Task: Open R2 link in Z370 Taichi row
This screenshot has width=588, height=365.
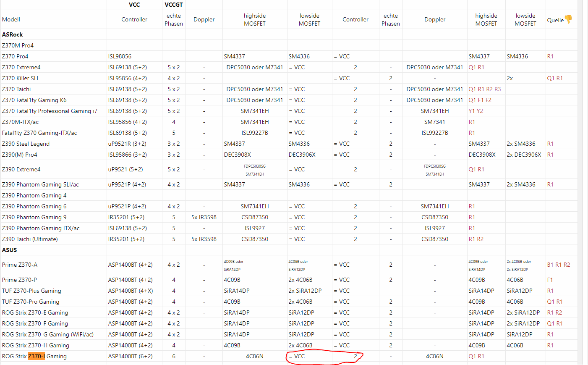Action: coord(489,89)
